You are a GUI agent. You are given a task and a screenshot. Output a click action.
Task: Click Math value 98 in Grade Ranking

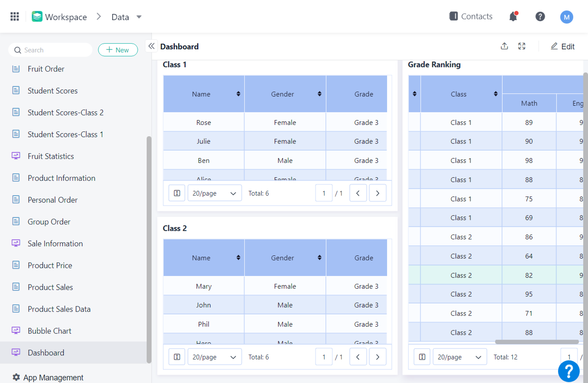[x=529, y=160]
